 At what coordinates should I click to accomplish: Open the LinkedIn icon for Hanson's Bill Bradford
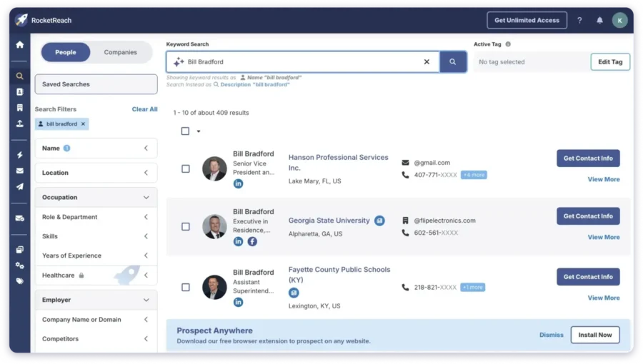[239, 183]
